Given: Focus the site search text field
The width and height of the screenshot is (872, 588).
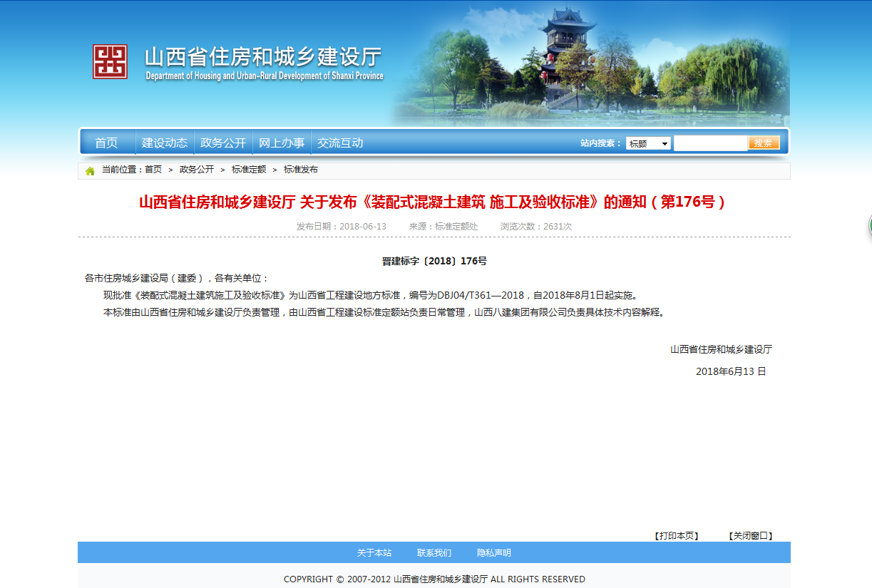Looking at the screenshot, I should pyautogui.click(x=710, y=143).
